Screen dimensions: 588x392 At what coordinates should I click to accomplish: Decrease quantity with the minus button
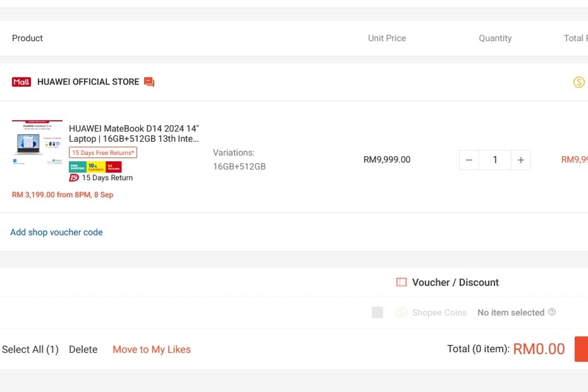[469, 160]
